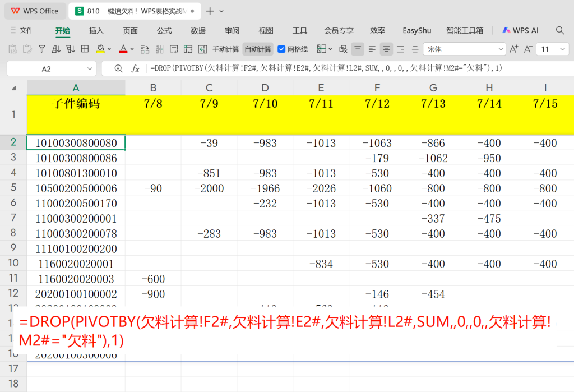Switch to the 页面 tab
This screenshot has height=392, width=574.
(130, 31)
